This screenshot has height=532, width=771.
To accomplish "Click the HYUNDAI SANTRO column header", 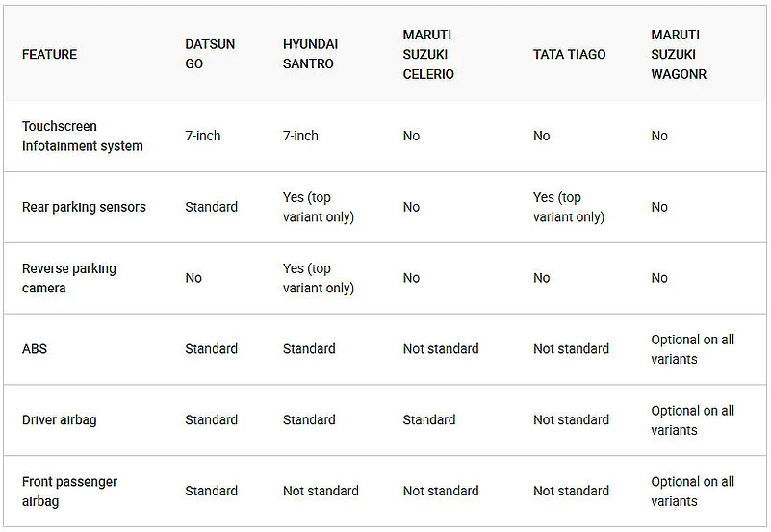I will 310,55.
